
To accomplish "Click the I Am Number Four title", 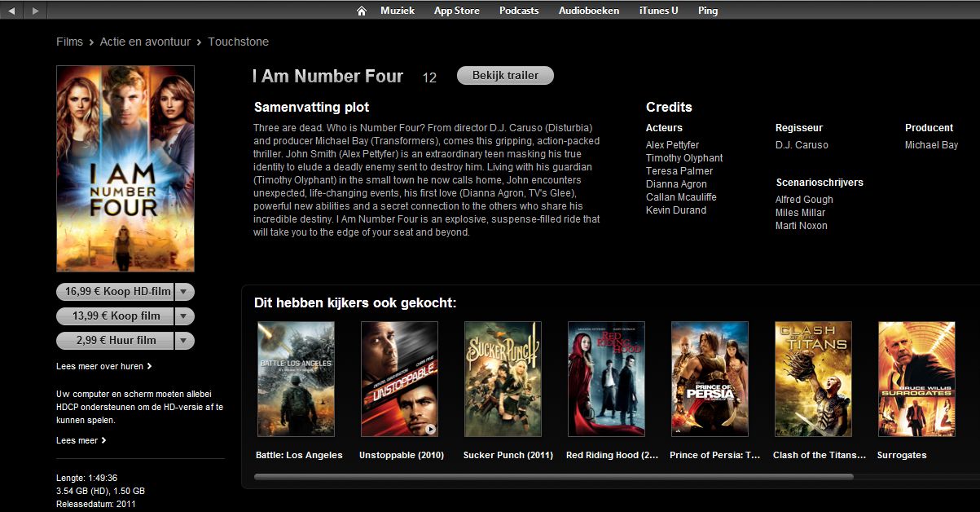I will (327, 77).
